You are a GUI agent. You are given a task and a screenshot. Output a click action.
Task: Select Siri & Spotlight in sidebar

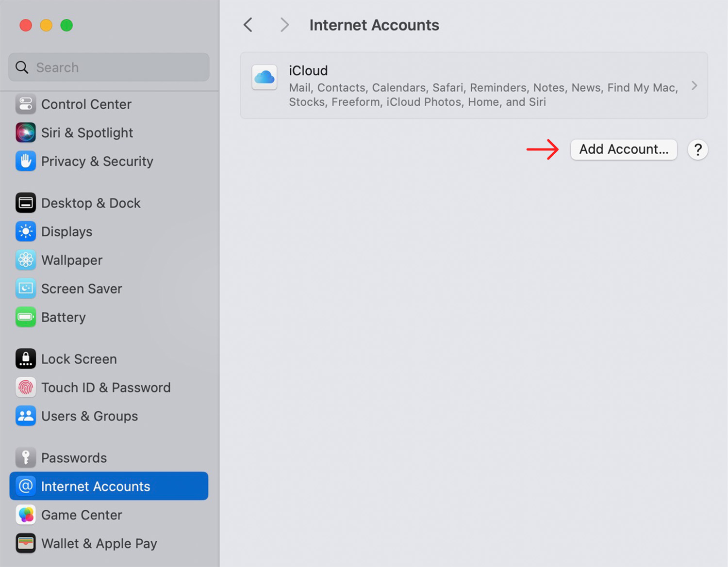[87, 132]
